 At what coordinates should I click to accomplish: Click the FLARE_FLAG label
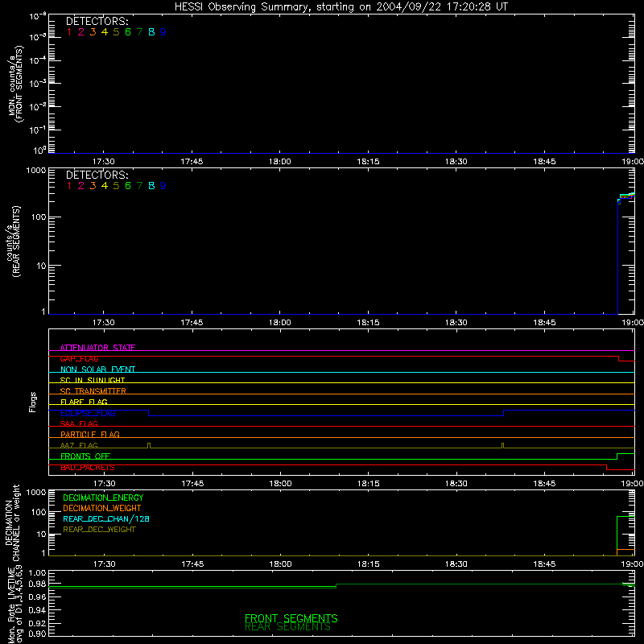point(84,402)
